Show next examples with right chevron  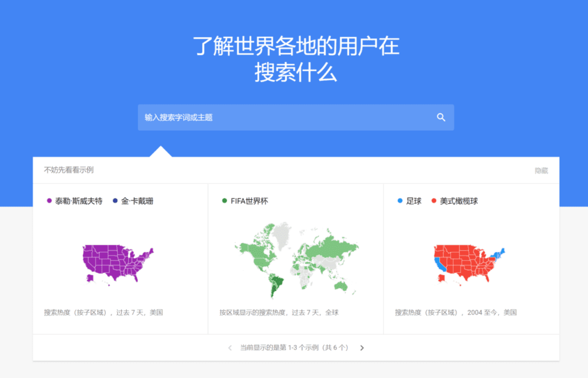click(362, 348)
